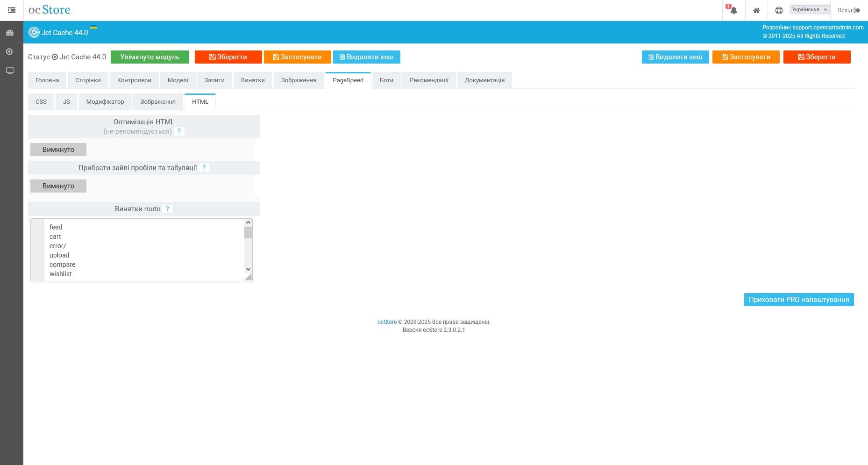The height and width of the screenshot is (465, 868).
Task: Click the hamburger menu icon
Action: 12,10
